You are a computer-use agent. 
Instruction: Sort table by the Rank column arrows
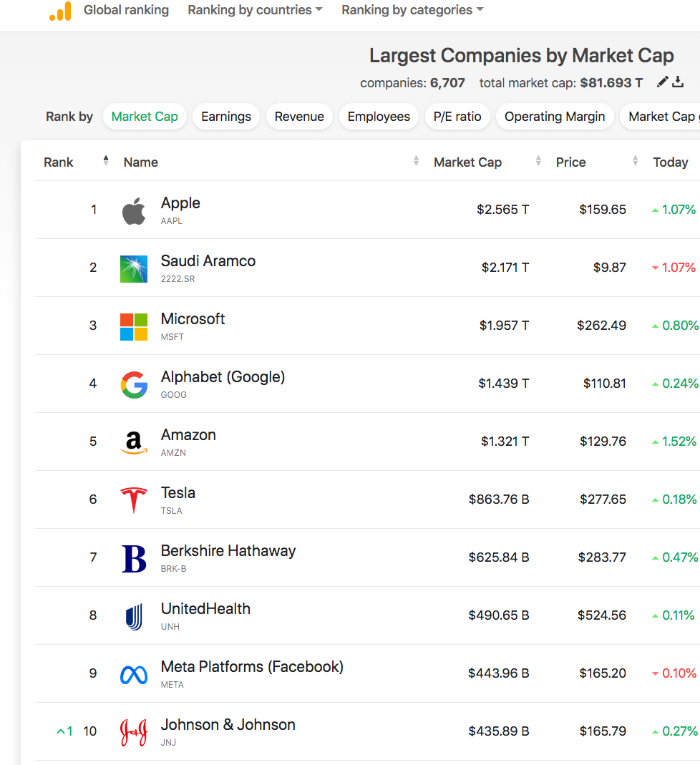coord(106,160)
